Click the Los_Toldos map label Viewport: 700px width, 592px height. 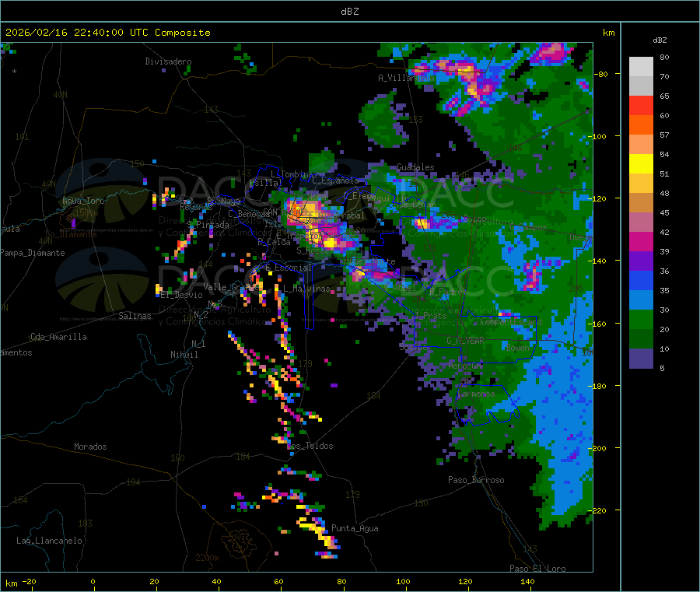[x=310, y=446]
